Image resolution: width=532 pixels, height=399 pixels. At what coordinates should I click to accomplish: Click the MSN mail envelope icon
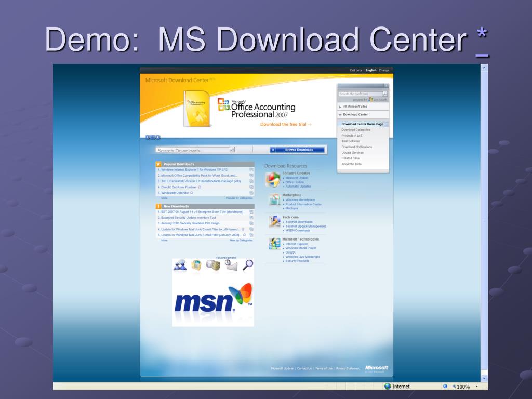231,265
